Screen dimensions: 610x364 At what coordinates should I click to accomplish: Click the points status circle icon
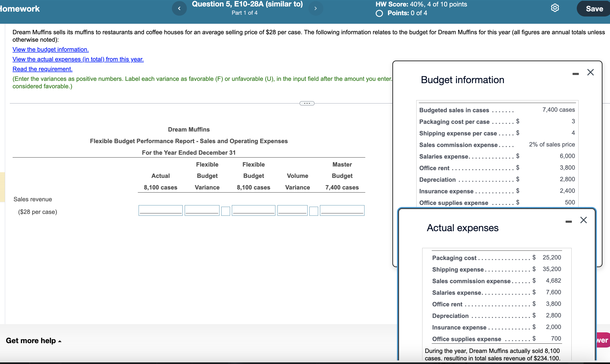(379, 13)
